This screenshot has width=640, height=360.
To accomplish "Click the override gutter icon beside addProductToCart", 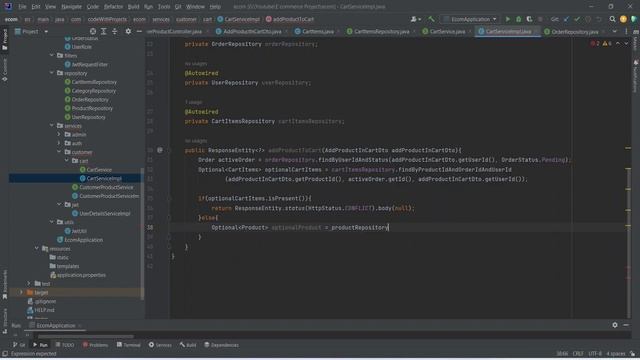I will 160,150.
